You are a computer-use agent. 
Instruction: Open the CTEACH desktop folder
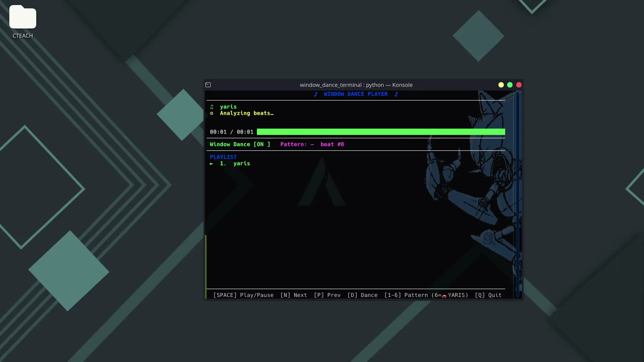click(x=22, y=21)
